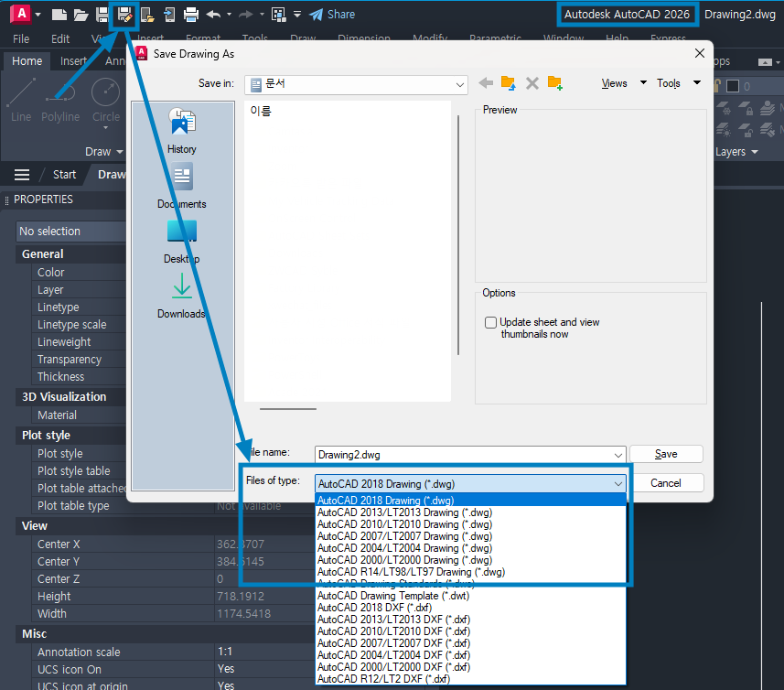Viewport: 784px width, 690px height.
Task: Open the hamburger menu beside Start tab
Action: [x=22, y=175]
